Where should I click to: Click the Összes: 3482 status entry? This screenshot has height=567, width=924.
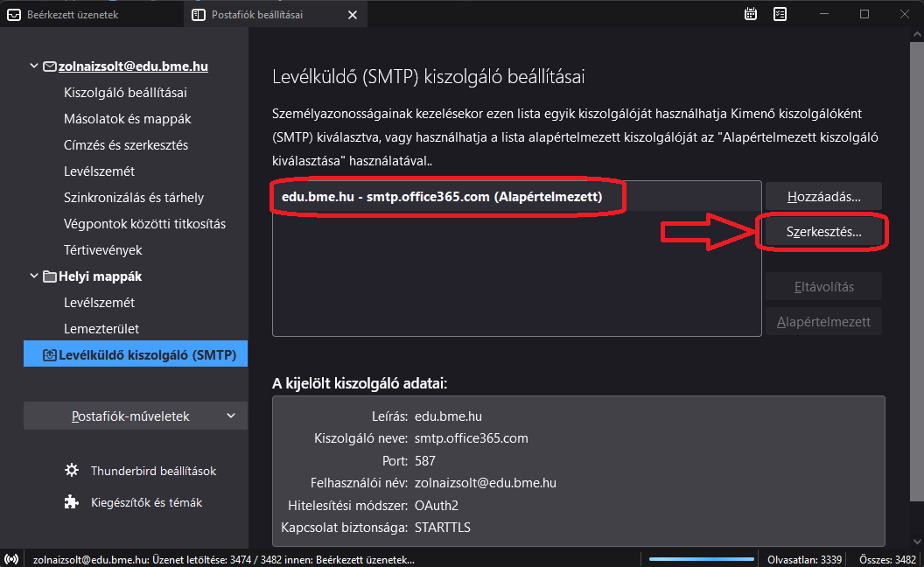point(887,559)
